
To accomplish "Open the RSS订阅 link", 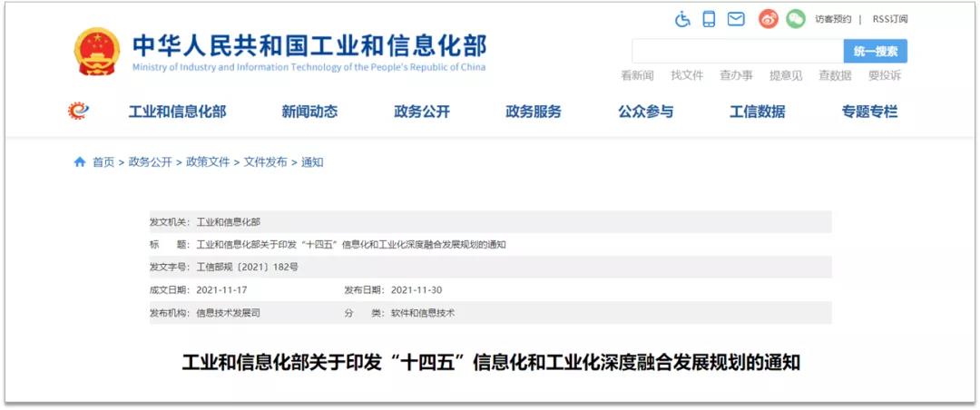I will pyautogui.click(x=891, y=19).
